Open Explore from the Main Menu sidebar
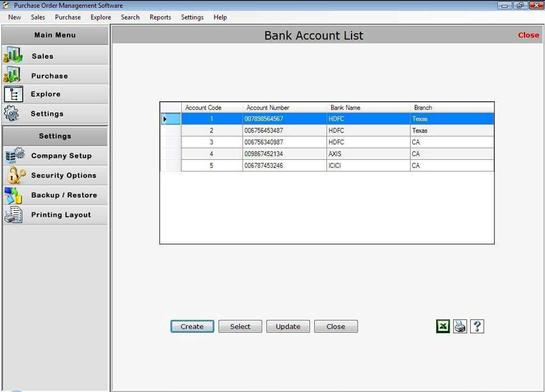545x392 pixels. [43, 94]
